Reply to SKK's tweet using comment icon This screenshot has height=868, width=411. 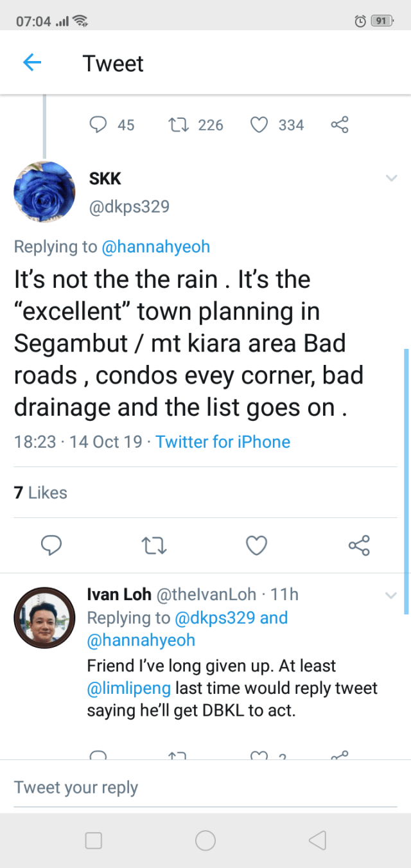point(51,545)
